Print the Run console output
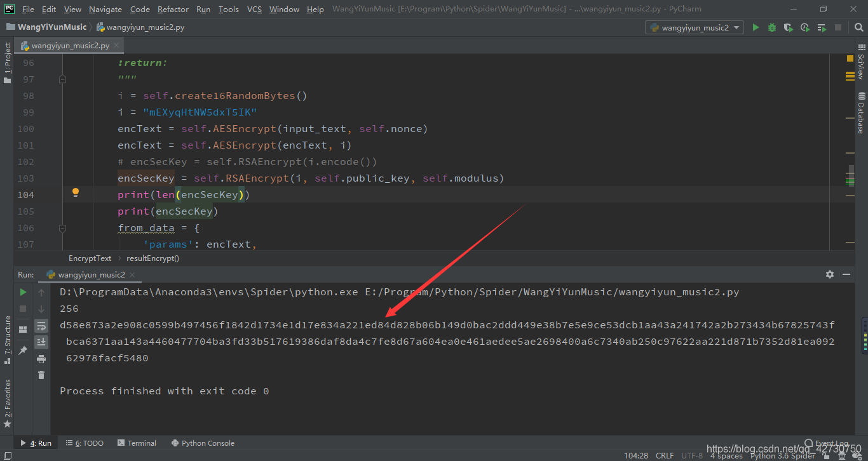Screen dimensions: 868x461 coord(41,359)
